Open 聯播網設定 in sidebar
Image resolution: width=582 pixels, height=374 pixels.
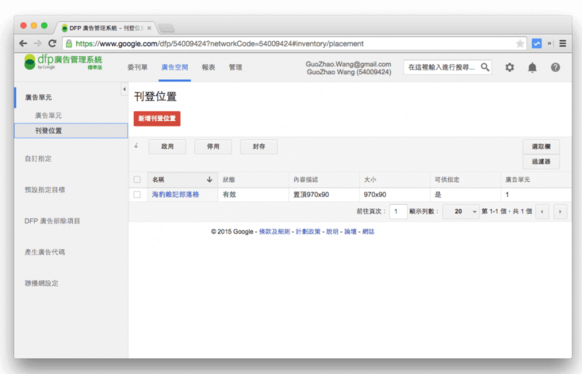(41, 283)
